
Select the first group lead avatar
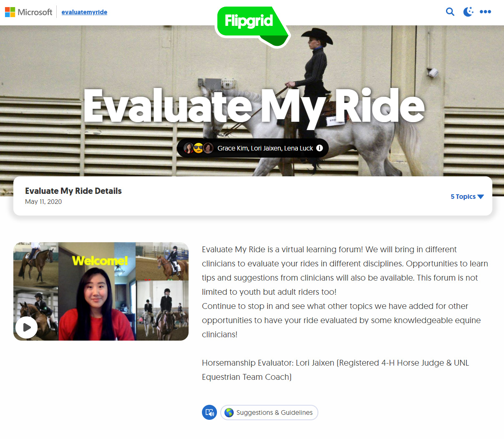189,148
